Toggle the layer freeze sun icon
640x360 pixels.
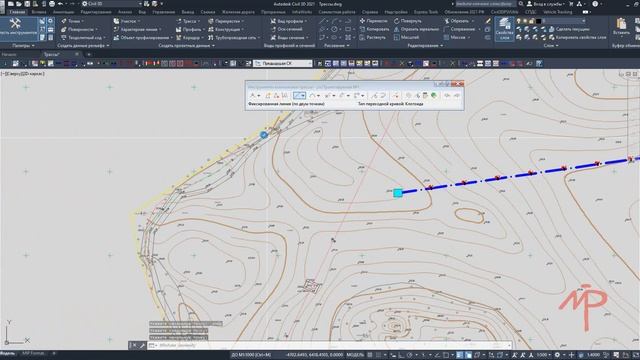click(525, 21)
